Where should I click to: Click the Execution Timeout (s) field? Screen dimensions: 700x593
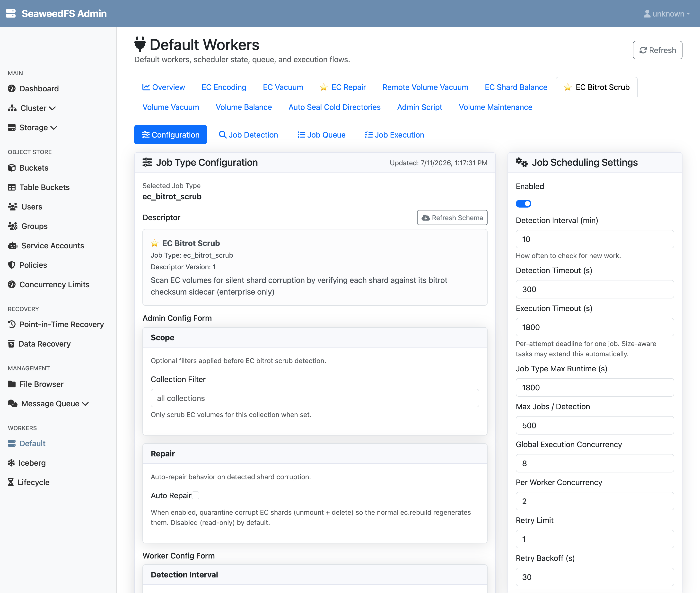tap(595, 327)
